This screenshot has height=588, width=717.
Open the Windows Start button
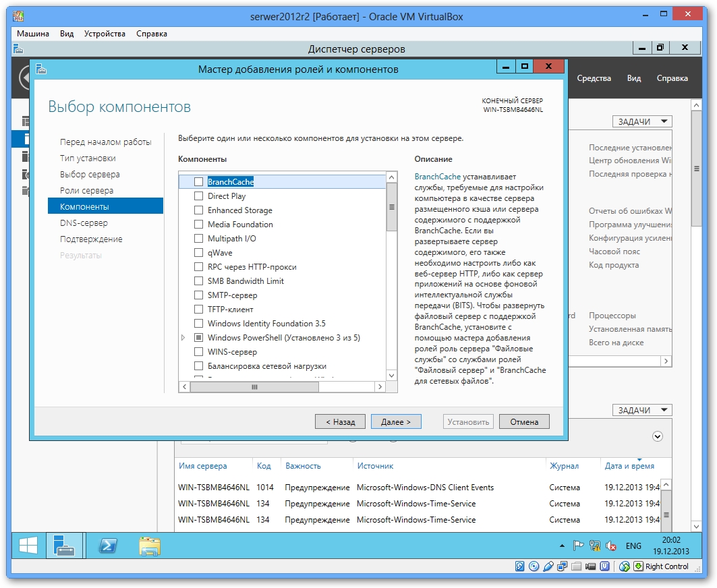coord(28,546)
